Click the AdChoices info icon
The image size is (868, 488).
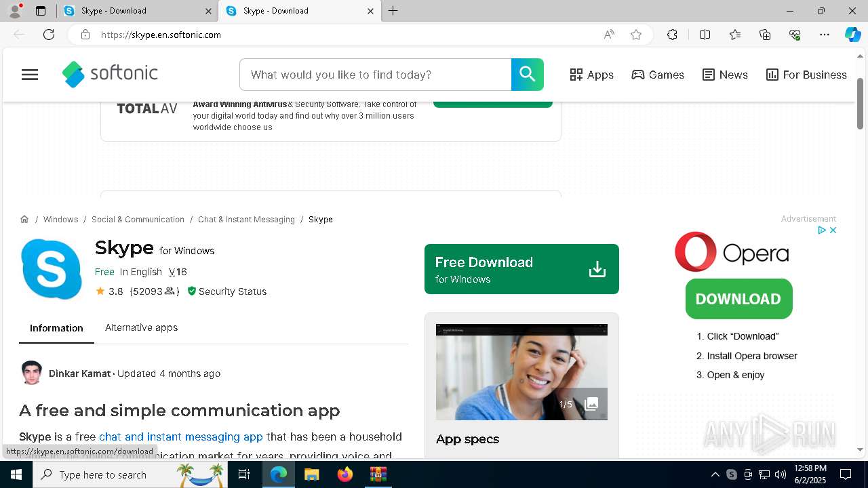click(x=821, y=230)
